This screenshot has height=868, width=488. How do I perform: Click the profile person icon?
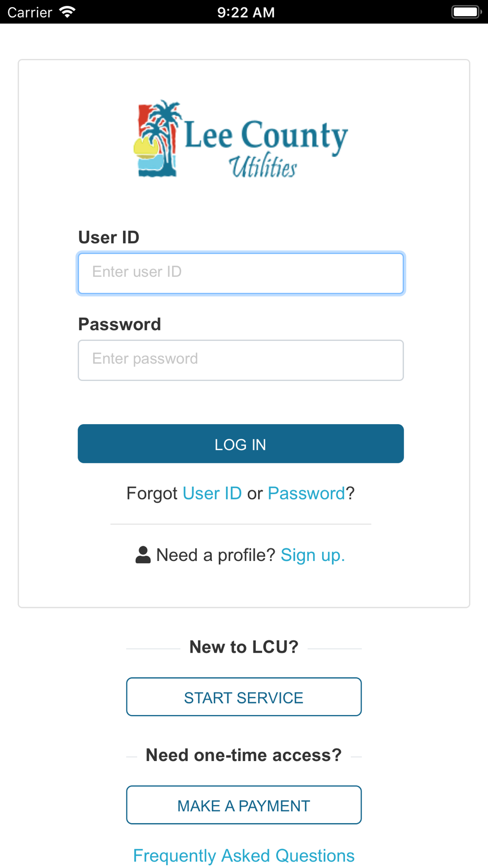[143, 555]
